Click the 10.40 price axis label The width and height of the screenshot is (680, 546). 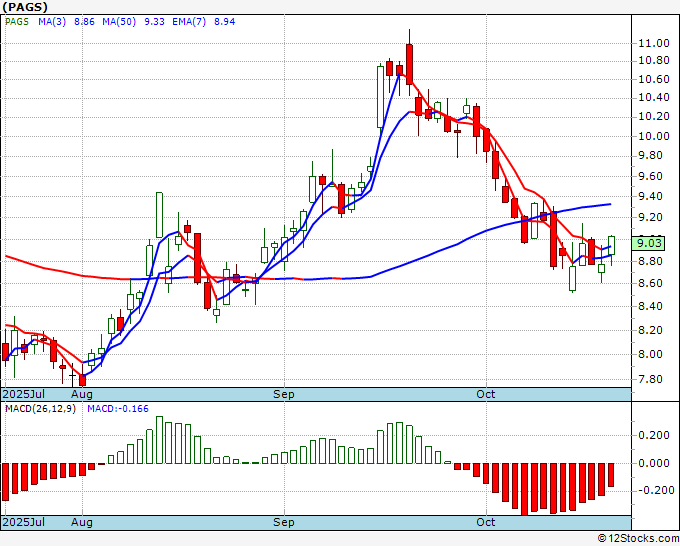coord(654,98)
